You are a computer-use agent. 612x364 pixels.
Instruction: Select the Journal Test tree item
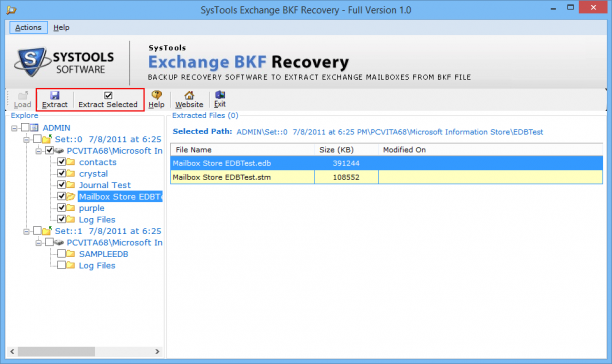point(105,185)
